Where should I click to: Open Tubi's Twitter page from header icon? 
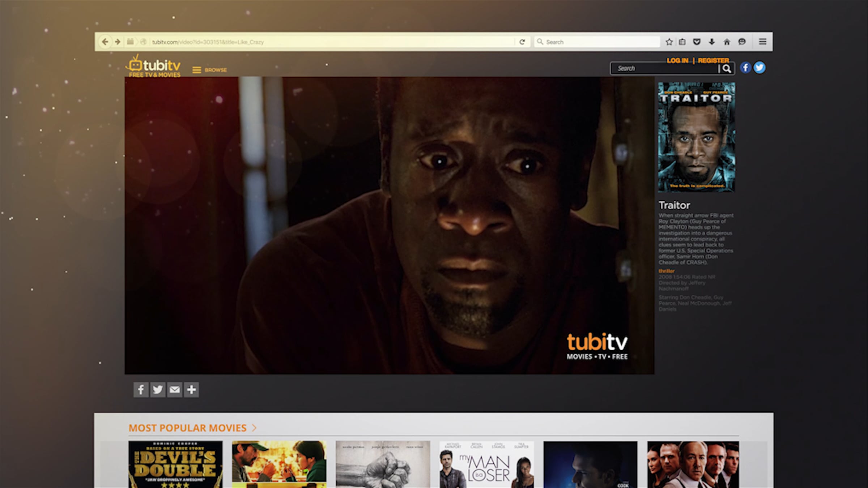tap(759, 68)
